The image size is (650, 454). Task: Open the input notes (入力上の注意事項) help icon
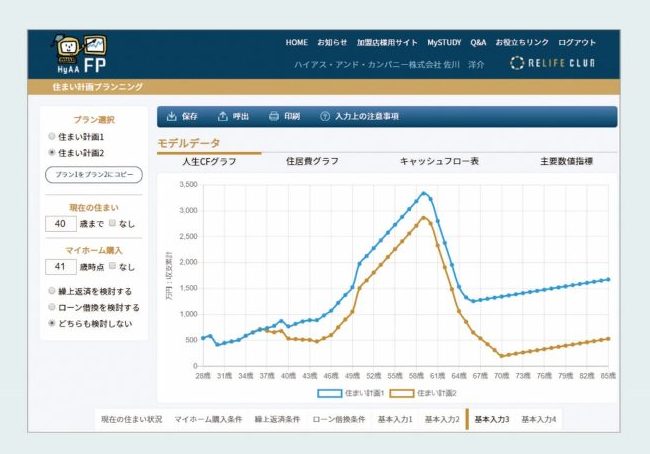[x=325, y=116]
